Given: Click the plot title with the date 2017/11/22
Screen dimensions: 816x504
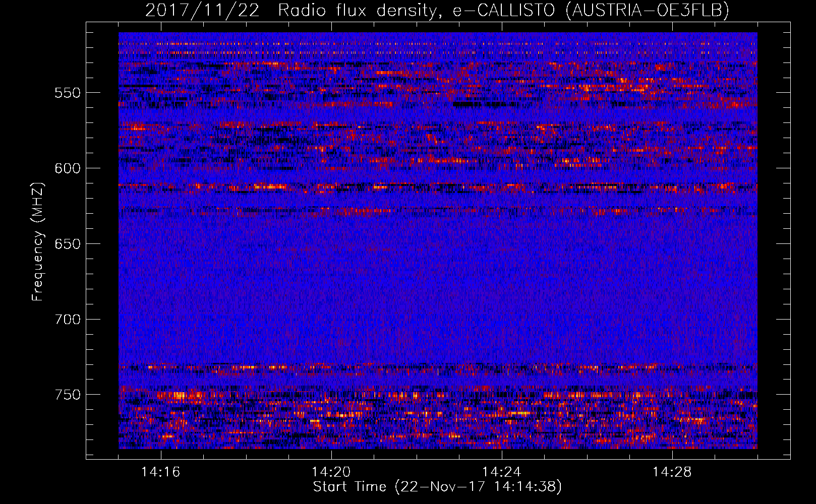Looking at the screenshot, I should (x=437, y=10).
